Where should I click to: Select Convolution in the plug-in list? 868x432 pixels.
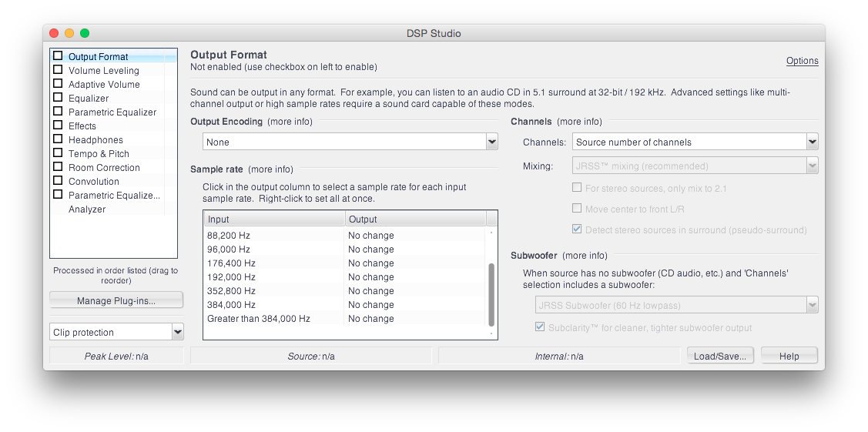(x=93, y=182)
